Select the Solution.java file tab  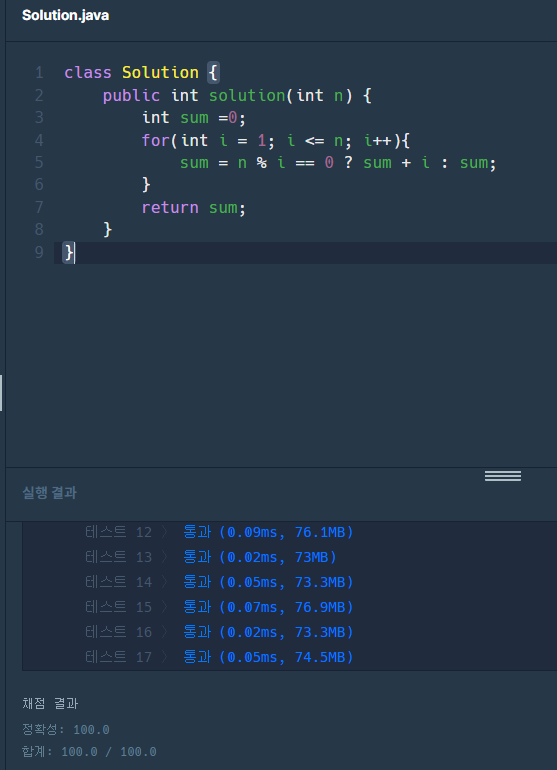65,15
